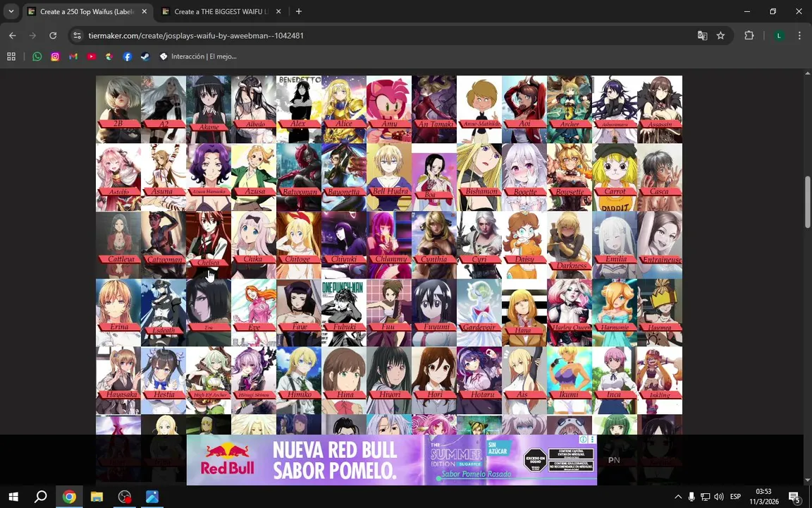This screenshot has height=508, width=812.
Task: Select the Esdeath character tile
Action: 164,313
